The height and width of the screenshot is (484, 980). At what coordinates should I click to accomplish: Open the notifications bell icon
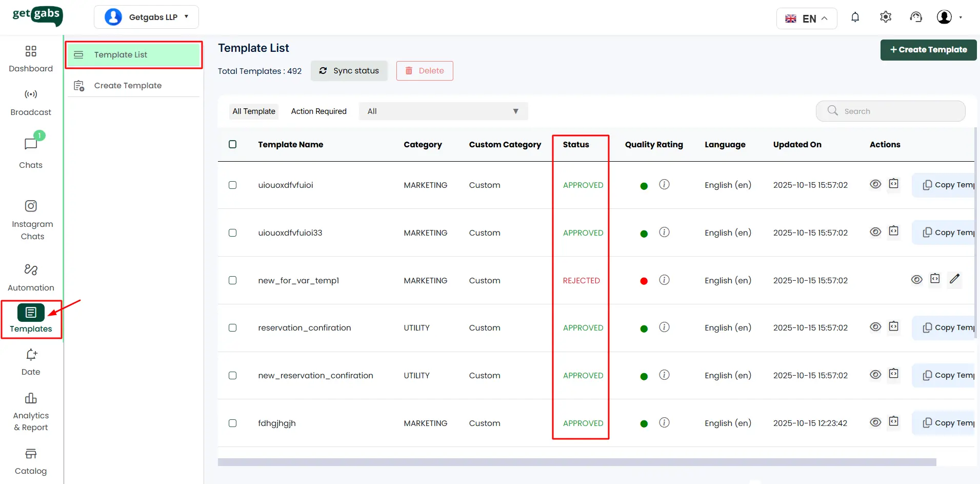(x=855, y=17)
